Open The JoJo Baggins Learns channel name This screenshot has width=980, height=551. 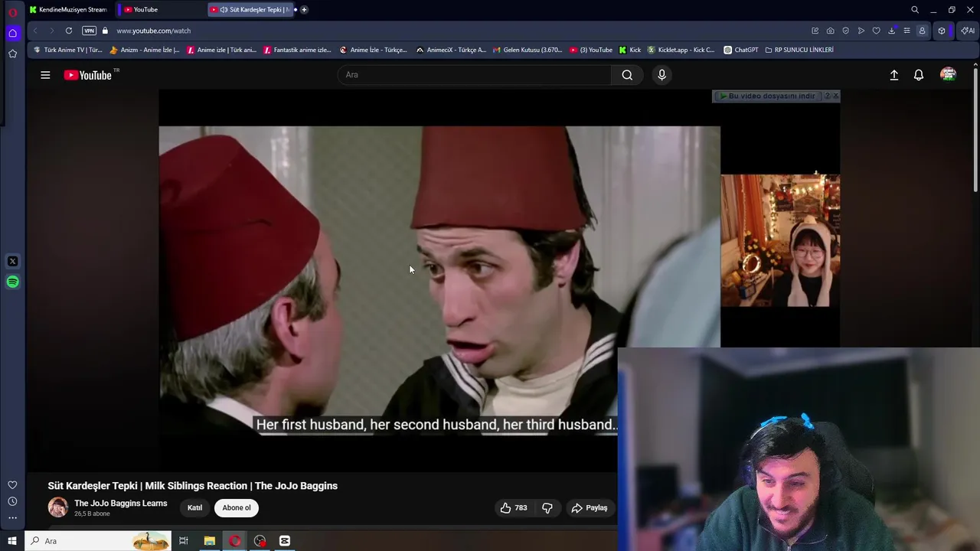[x=120, y=503]
